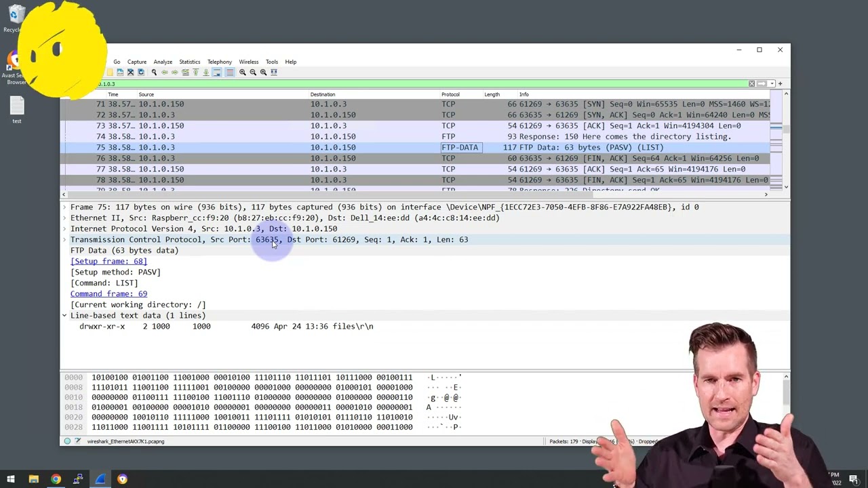Switch to Chrome in taskbar

(56, 479)
